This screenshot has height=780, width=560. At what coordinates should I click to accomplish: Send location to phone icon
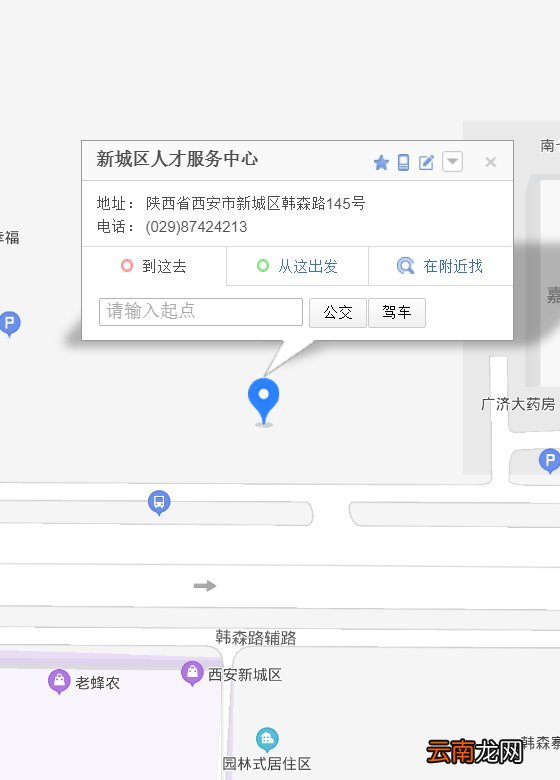(403, 162)
